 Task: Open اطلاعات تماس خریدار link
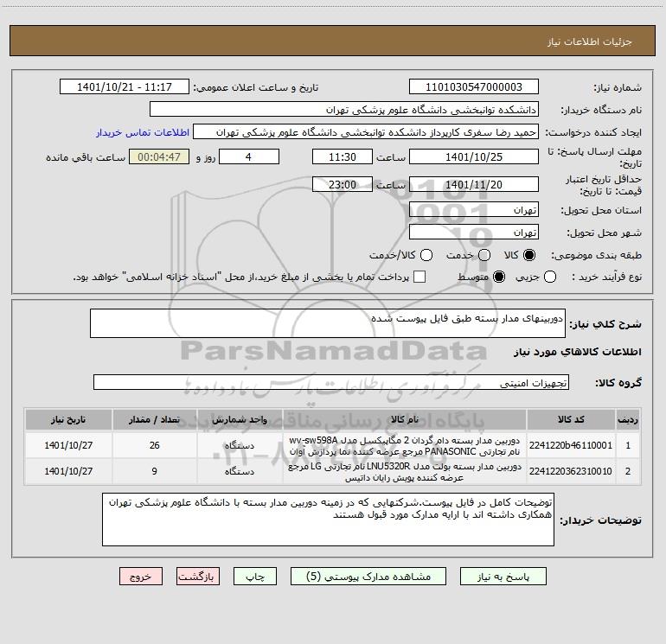coord(143,132)
